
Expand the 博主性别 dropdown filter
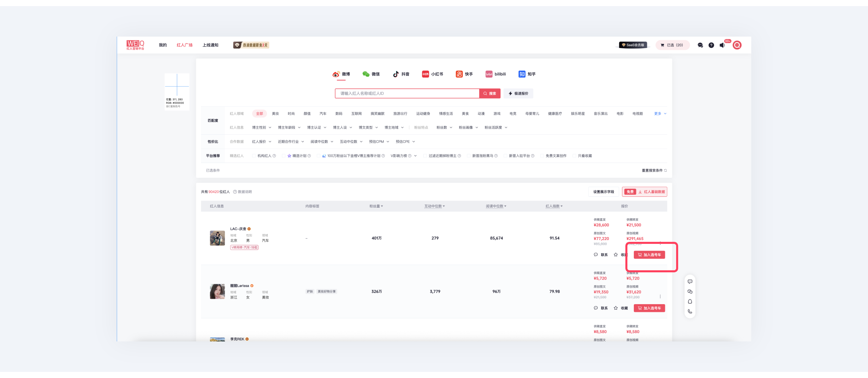click(x=261, y=128)
